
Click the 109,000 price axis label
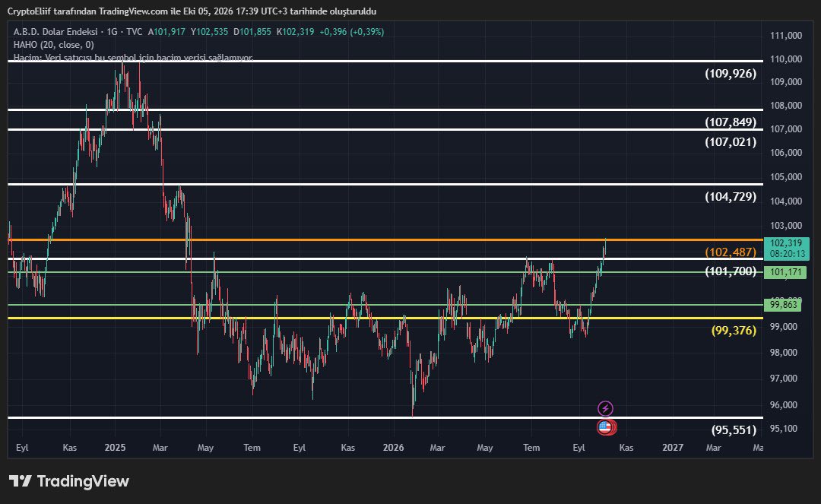[786, 82]
